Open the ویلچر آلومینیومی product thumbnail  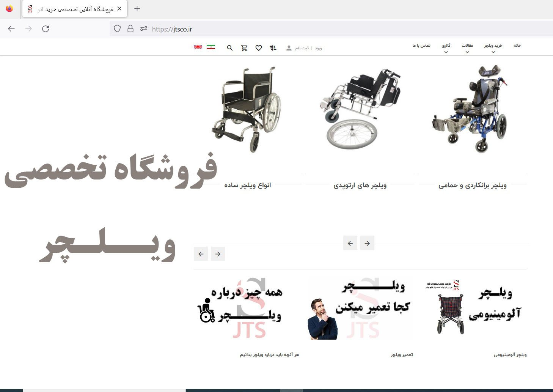point(474,307)
